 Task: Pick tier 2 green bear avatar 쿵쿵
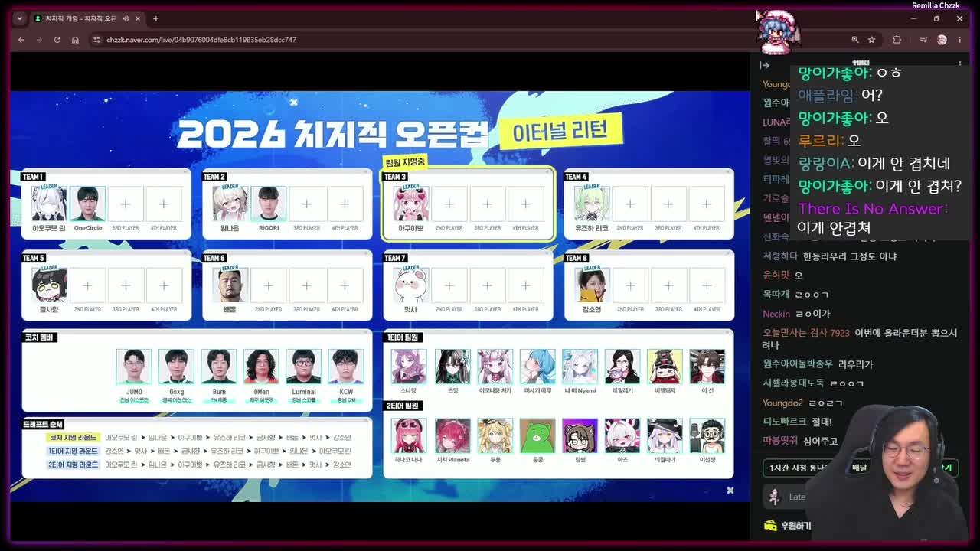[537, 435]
